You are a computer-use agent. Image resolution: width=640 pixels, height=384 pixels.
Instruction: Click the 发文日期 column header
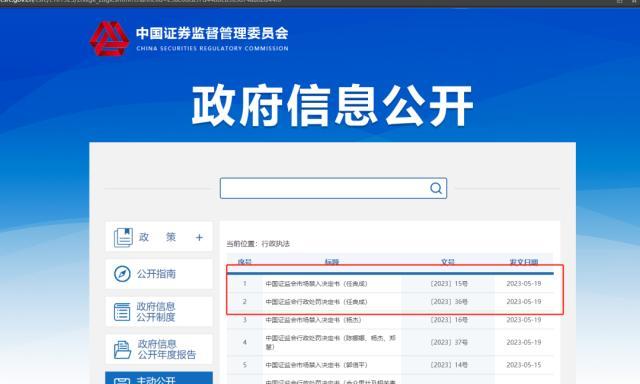[x=524, y=262]
